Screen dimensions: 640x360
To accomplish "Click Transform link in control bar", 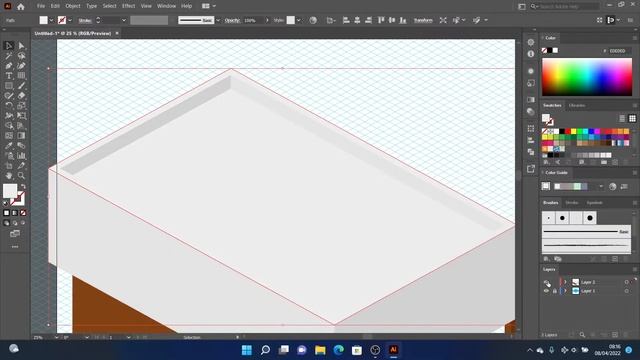I will [x=423, y=20].
